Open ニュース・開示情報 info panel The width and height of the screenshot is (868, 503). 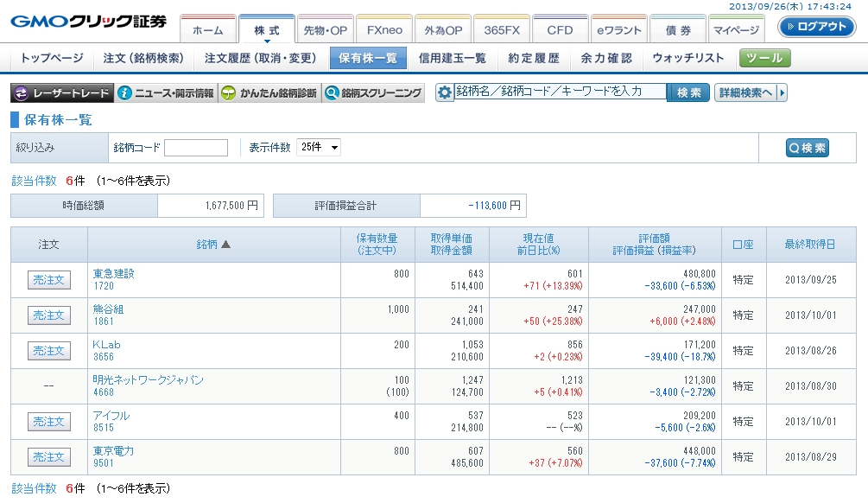point(165,93)
